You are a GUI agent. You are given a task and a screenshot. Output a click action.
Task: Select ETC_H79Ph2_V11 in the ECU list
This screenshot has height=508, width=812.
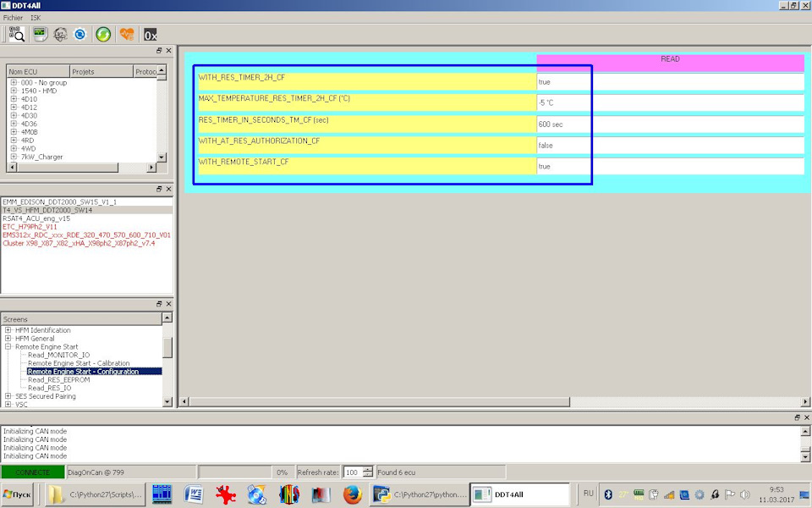tap(30, 227)
